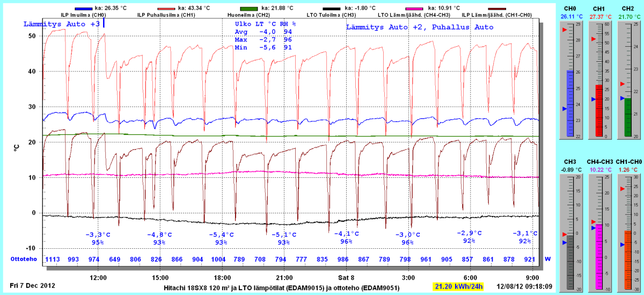644x295 pixels.
Task: Click the blue min marker on CH1-CH0 gauge
Action: coord(622,244)
